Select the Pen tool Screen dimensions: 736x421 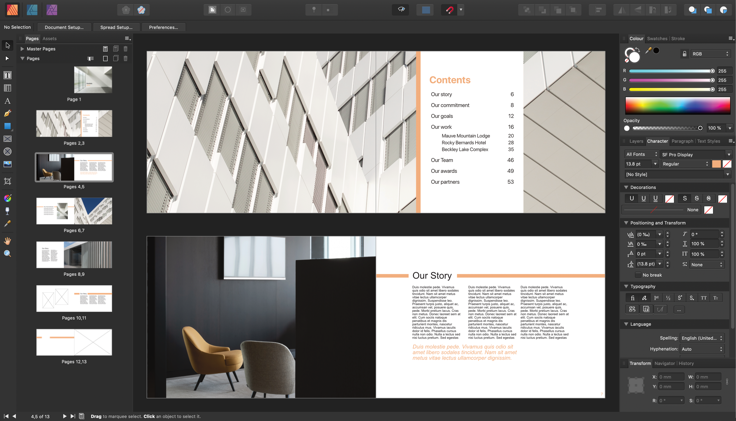[8, 113]
